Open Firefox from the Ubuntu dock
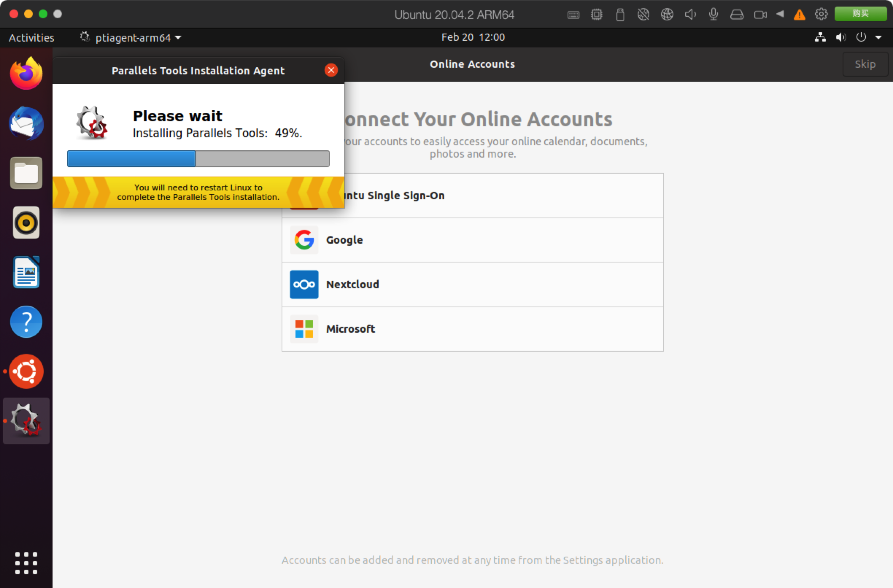893x588 pixels. click(x=26, y=74)
